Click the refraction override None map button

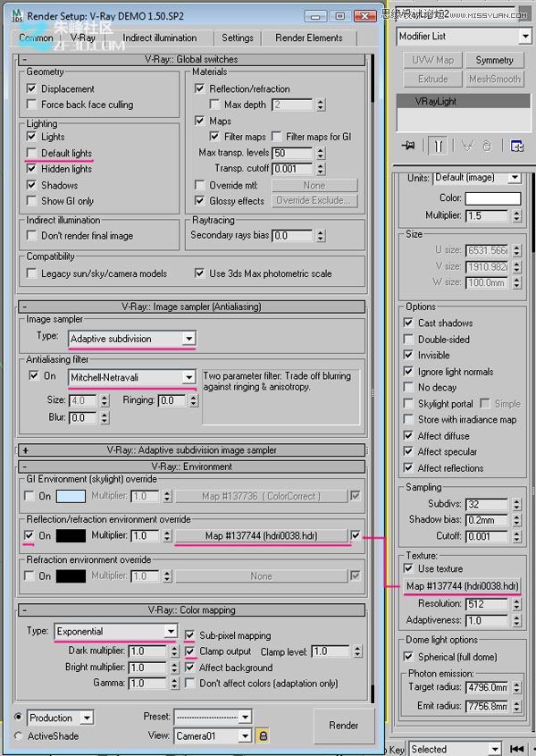(261, 576)
